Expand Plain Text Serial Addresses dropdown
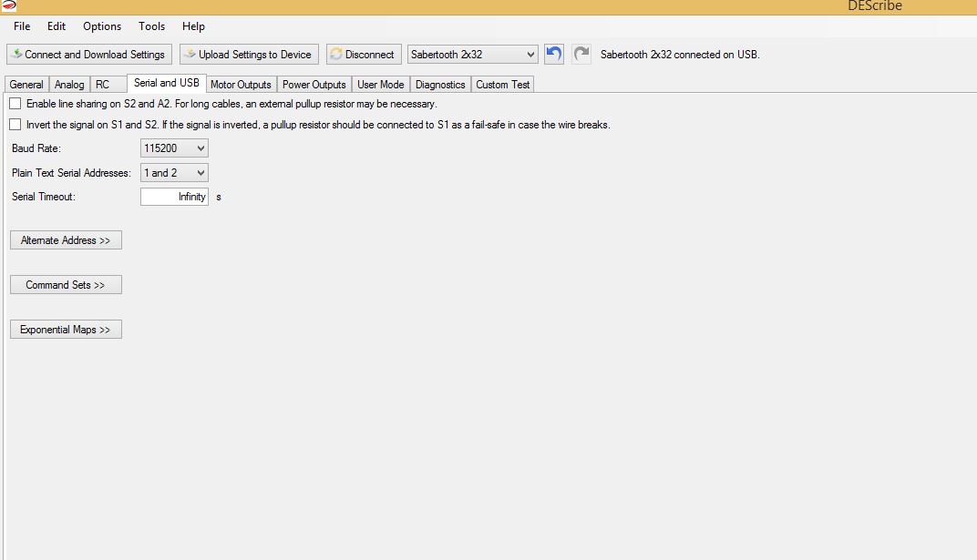This screenshot has width=977, height=560. (x=174, y=172)
